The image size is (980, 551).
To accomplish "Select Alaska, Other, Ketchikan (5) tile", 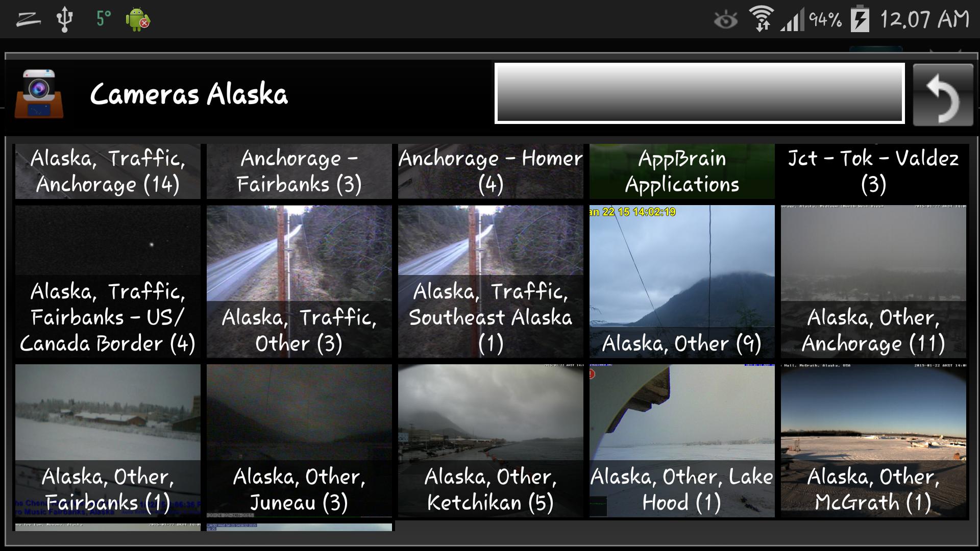I will point(491,441).
